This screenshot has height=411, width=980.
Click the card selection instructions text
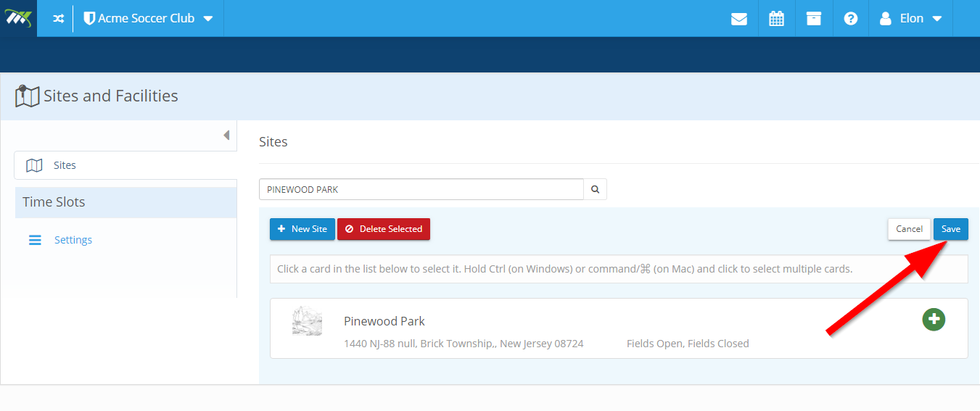coord(564,269)
